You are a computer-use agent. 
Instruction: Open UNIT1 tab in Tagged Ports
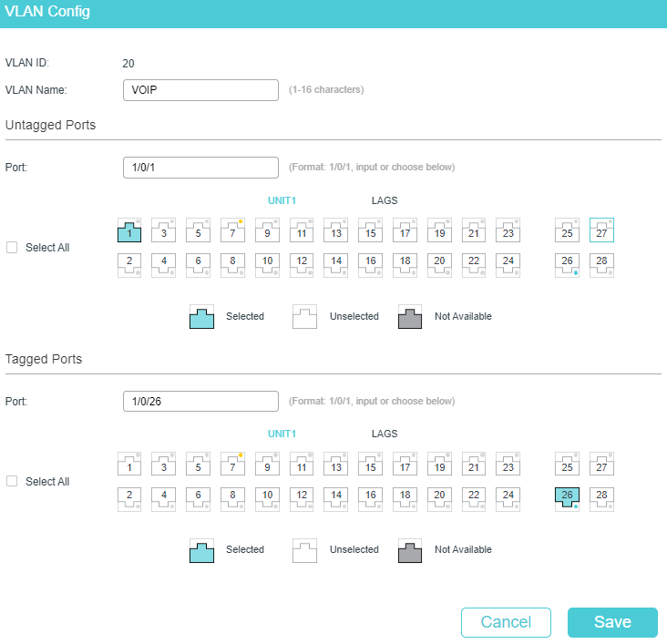pyautogui.click(x=282, y=434)
